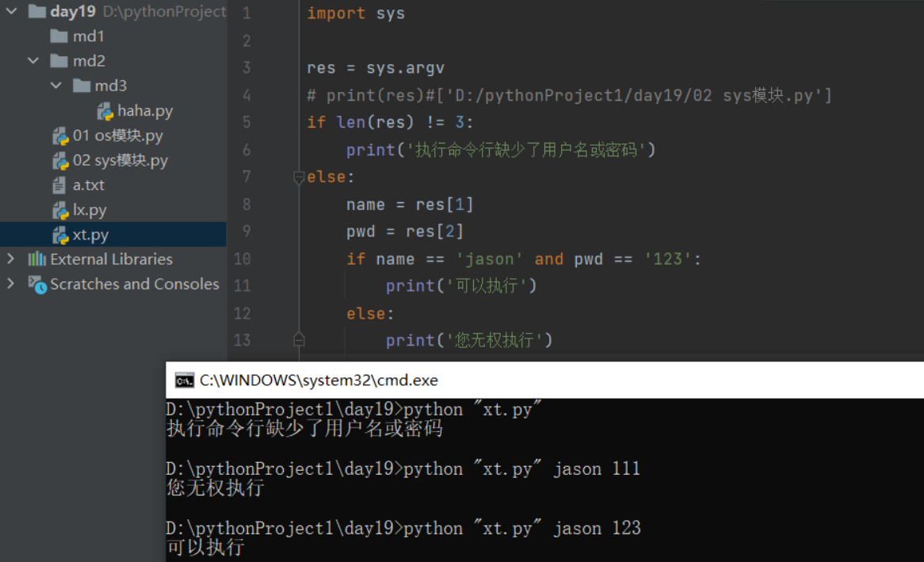
Task: Open 01 os模块.py file
Action: (x=118, y=136)
